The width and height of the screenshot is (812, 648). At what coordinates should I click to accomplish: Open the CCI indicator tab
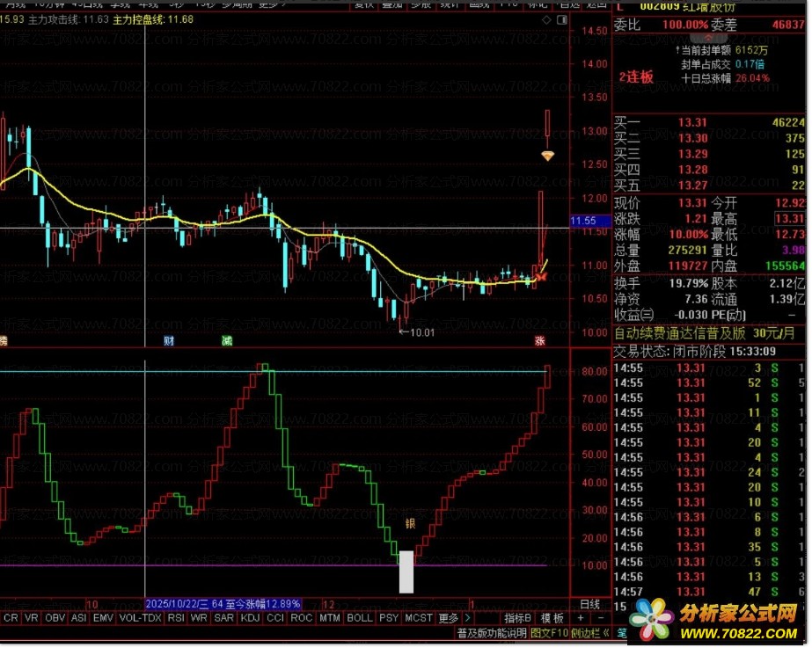[x=275, y=618]
